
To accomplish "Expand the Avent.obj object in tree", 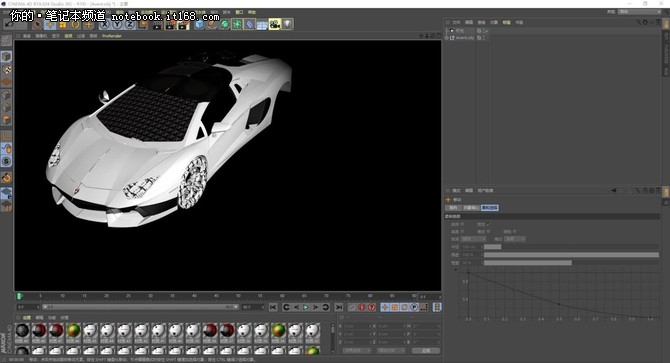I will 447,38.
